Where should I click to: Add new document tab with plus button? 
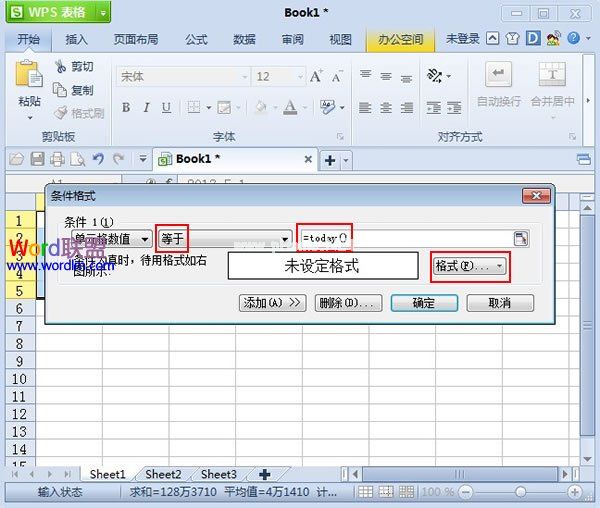click(x=330, y=160)
